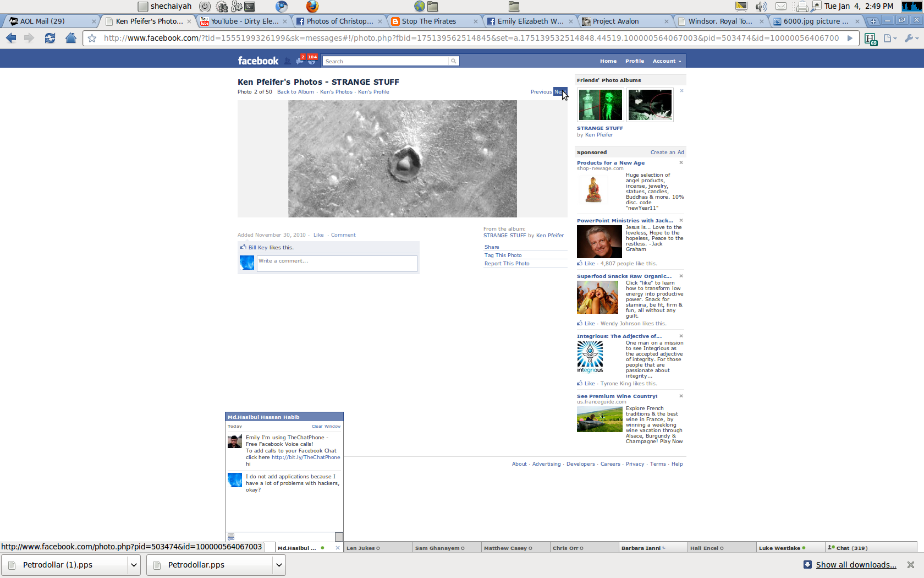
Task: Click the photo's Comment link
Action: coord(343,235)
